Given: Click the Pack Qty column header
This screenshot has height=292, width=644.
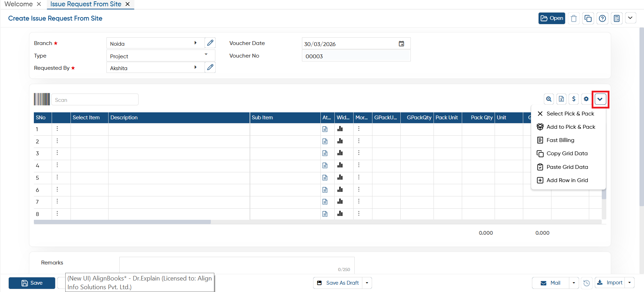Looking at the screenshot, I should tap(478, 118).
